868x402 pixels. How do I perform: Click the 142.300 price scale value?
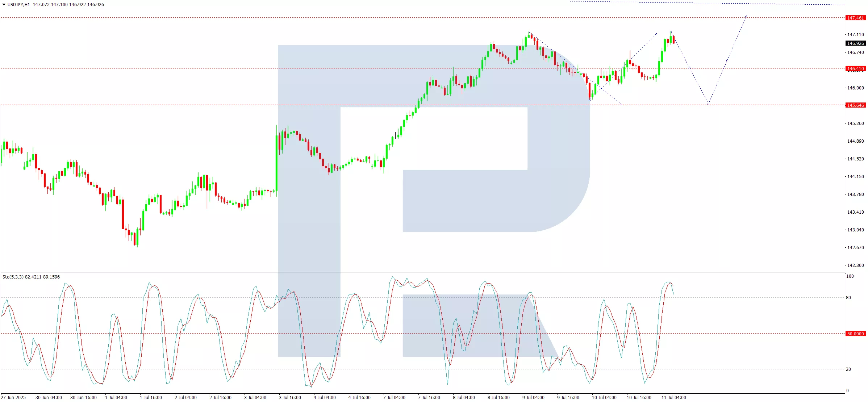click(855, 265)
